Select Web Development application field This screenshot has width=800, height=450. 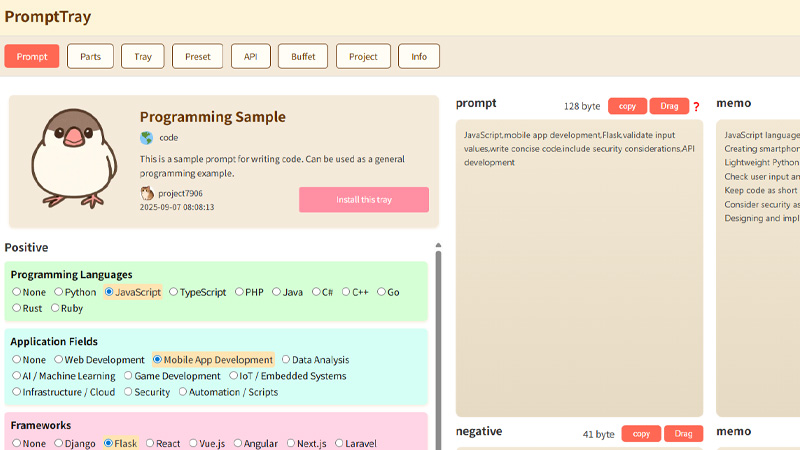coord(59,360)
